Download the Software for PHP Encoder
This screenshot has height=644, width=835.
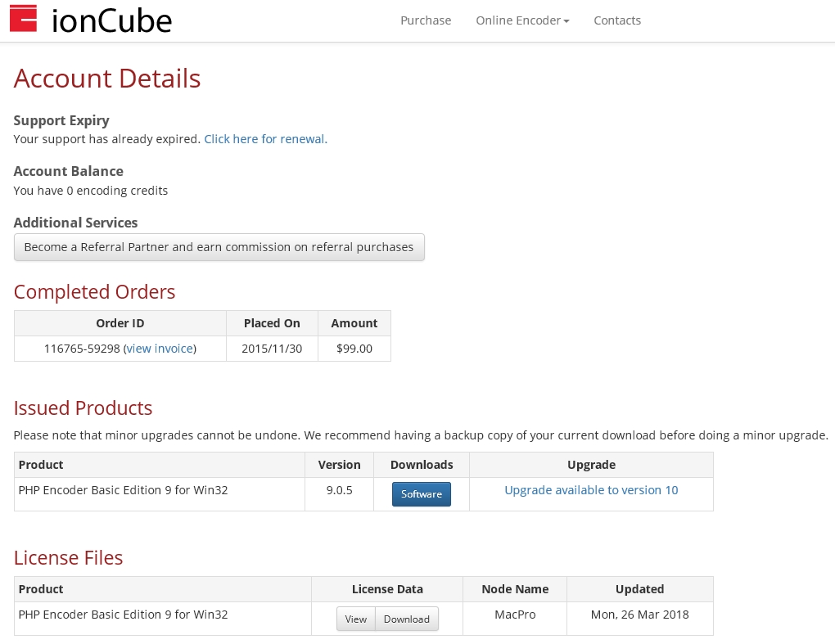422,494
